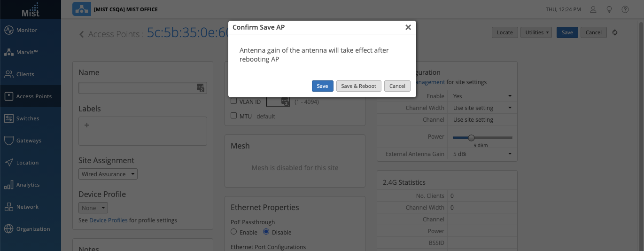Open the Analytics bar chart icon
The image size is (644, 251).
[x=8, y=185]
